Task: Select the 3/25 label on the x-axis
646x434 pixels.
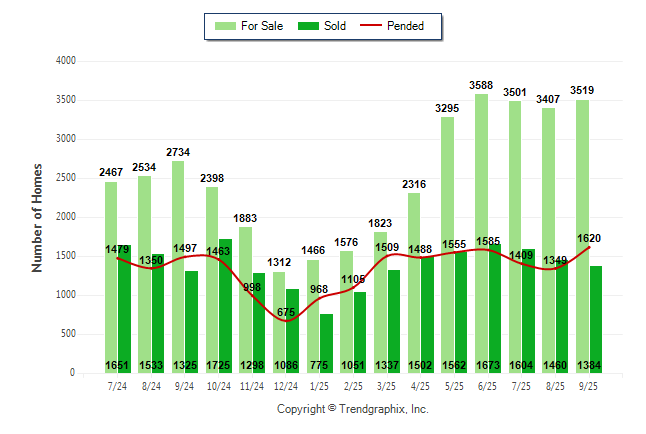Action: (387, 386)
